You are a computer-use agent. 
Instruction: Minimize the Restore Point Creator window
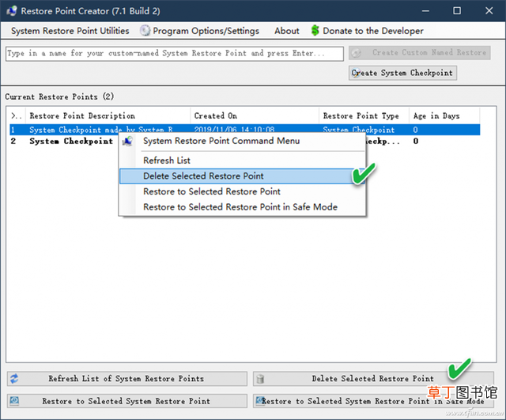(425, 11)
